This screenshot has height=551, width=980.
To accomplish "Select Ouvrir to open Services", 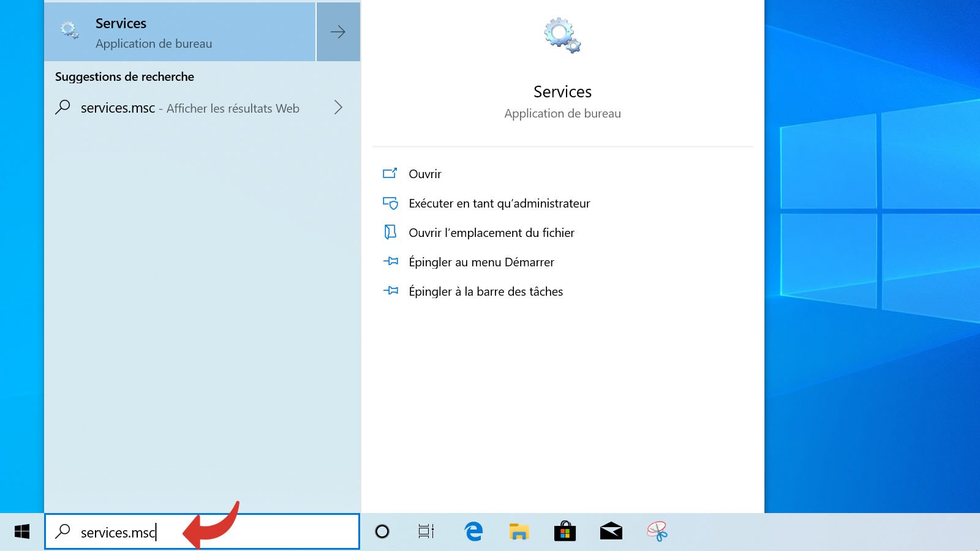I will [425, 174].
